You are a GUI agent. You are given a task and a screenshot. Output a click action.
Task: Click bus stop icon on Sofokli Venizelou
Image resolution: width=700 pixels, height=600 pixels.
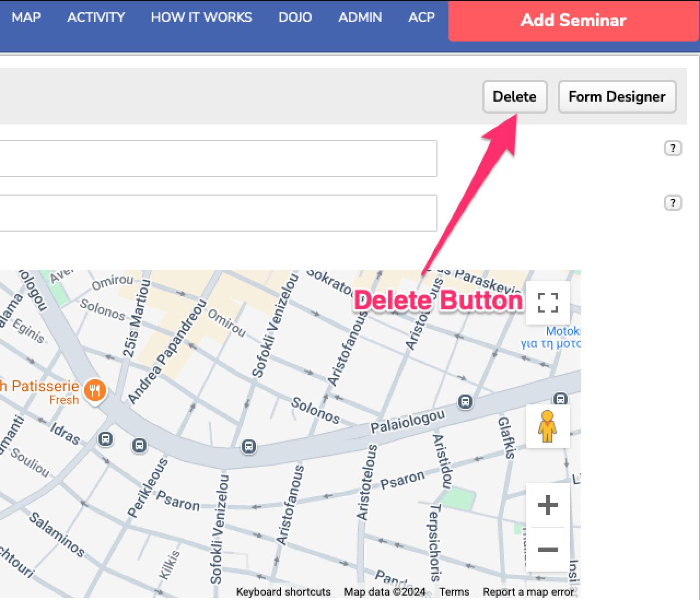pyautogui.click(x=249, y=447)
